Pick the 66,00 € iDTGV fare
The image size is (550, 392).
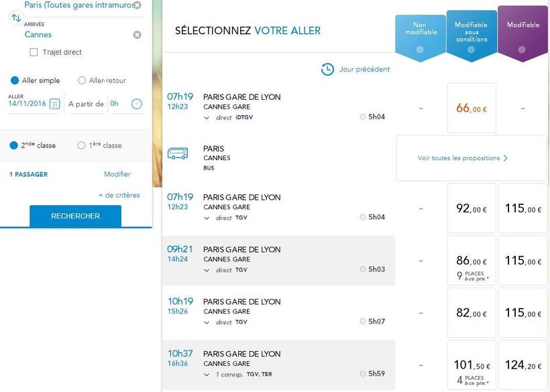(471, 108)
